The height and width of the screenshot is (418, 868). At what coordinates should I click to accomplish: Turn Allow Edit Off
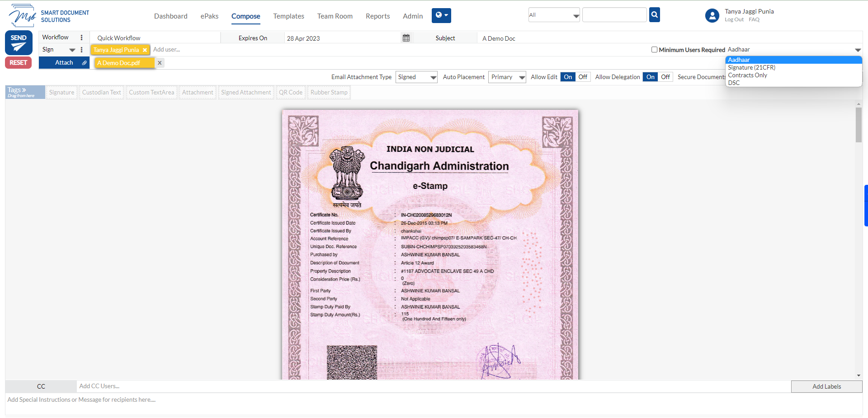[x=583, y=77]
